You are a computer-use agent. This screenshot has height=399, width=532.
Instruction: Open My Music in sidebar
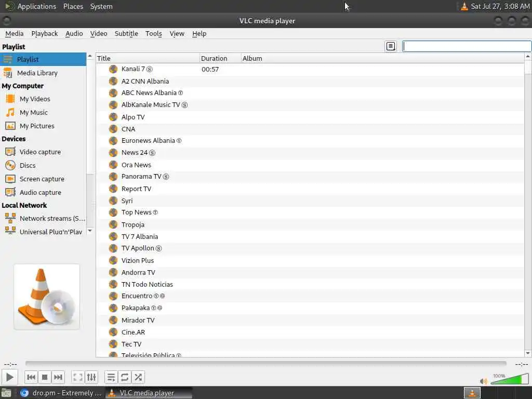pos(43,112)
